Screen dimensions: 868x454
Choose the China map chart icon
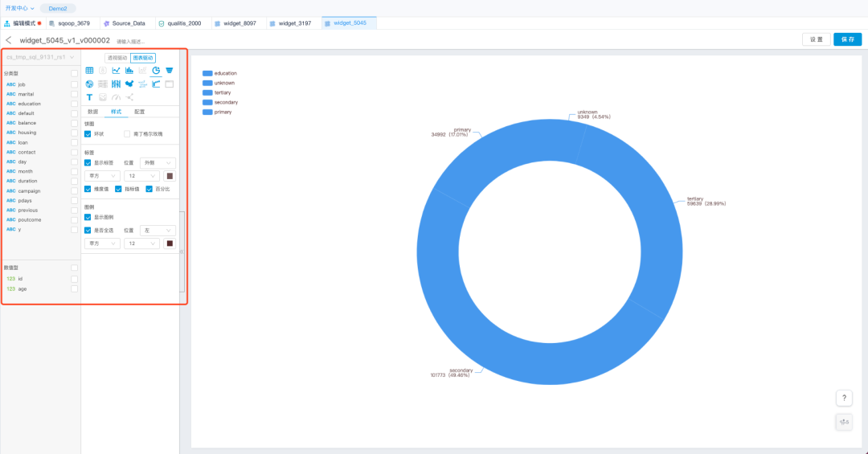point(129,84)
